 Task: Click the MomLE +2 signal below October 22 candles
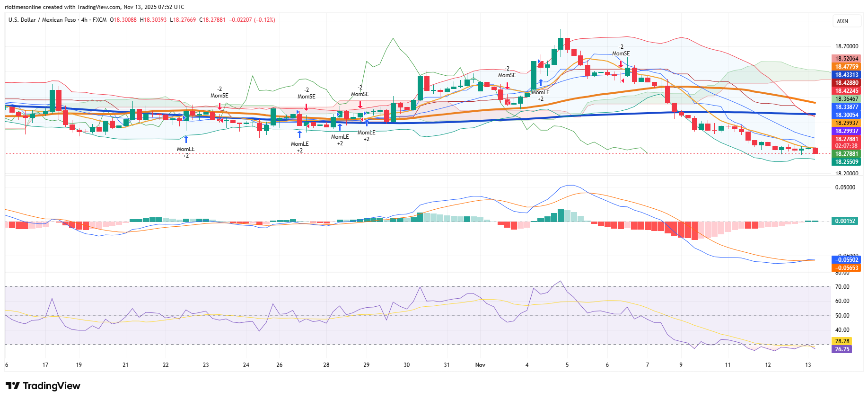[186, 152]
